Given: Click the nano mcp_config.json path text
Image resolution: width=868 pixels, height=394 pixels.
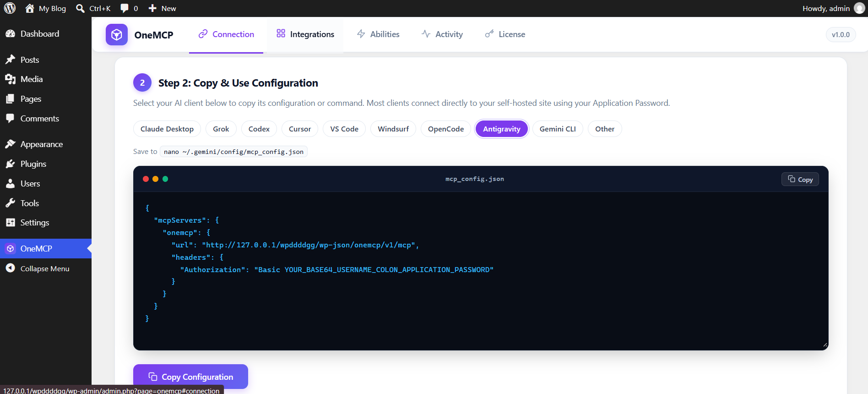Looking at the screenshot, I should [233, 152].
